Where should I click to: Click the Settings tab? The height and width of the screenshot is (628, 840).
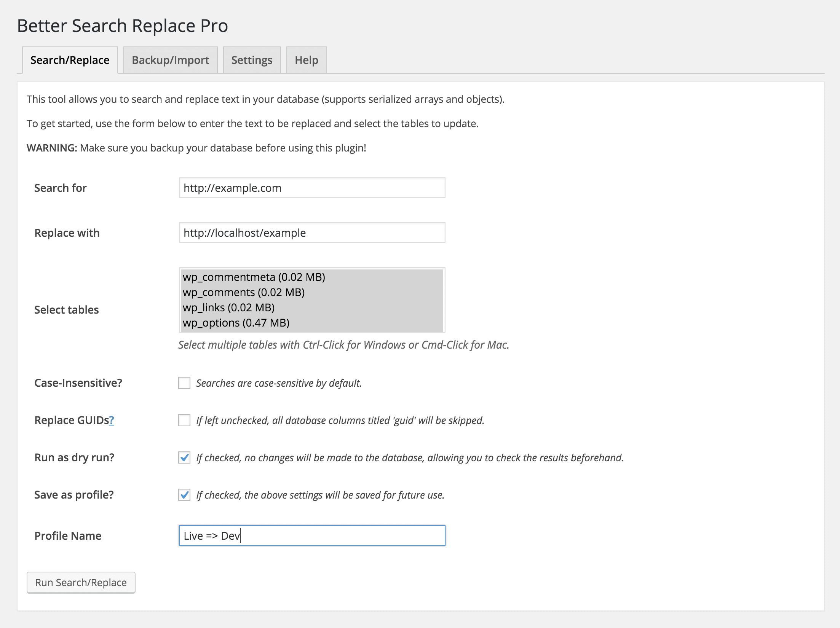click(251, 59)
